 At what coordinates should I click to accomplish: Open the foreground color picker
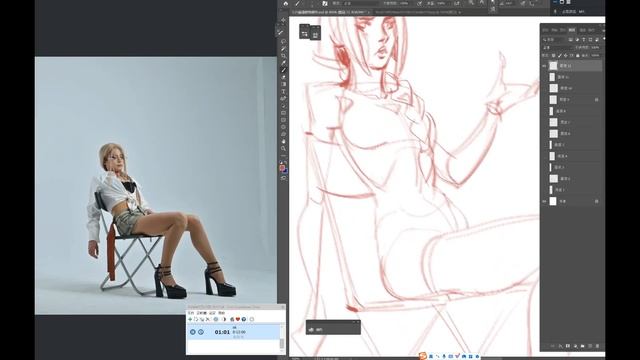pos(282,168)
